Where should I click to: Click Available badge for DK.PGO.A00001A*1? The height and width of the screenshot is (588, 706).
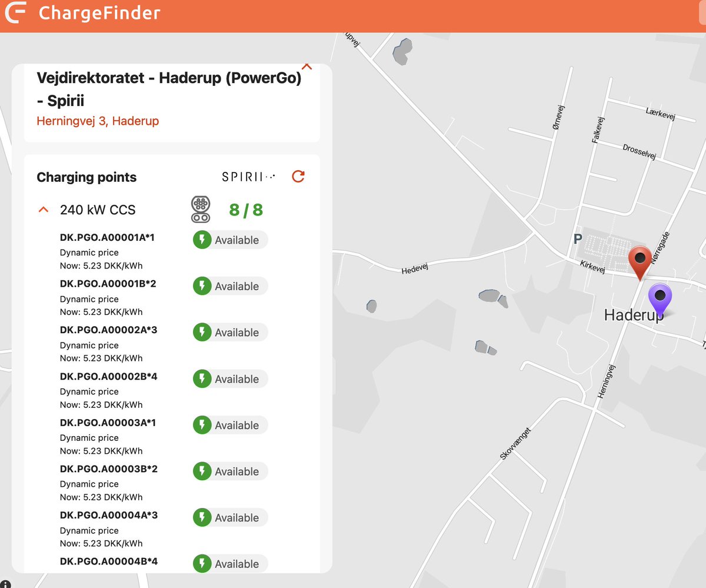[x=230, y=240]
